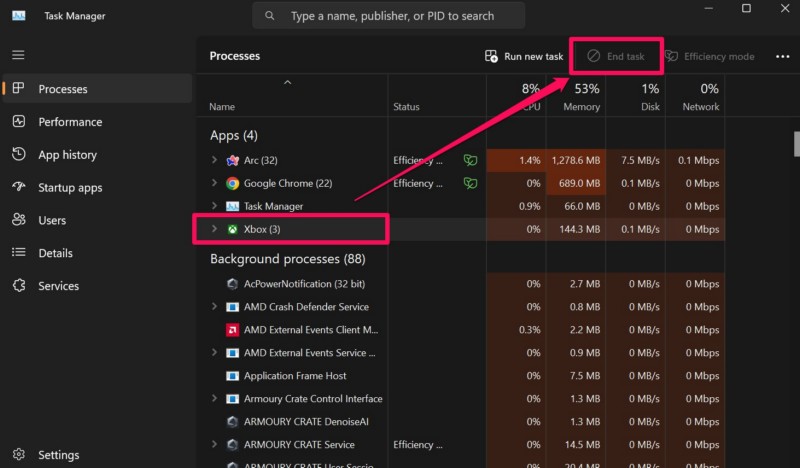Select the 14.5 MB memory value

[x=582, y=445]
